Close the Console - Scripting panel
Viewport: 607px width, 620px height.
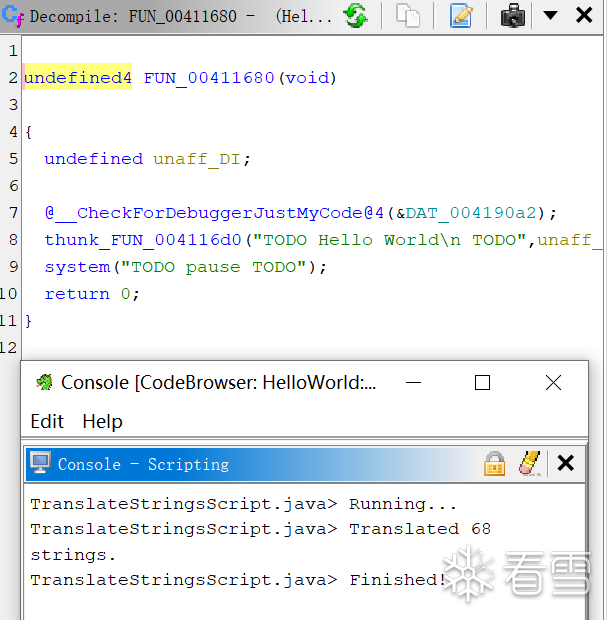pyautogui.click(x=565, y=463)
